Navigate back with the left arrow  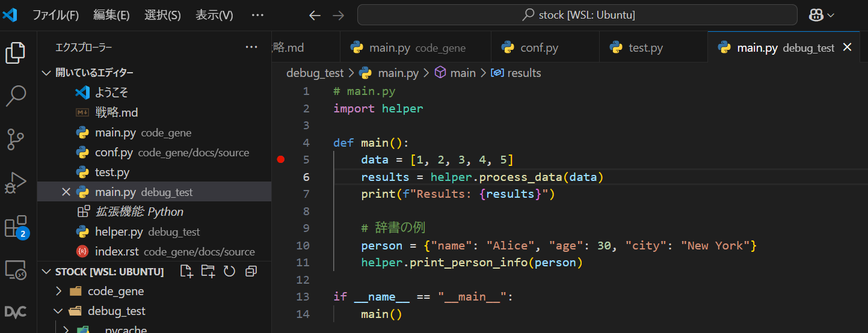(315, 15)
